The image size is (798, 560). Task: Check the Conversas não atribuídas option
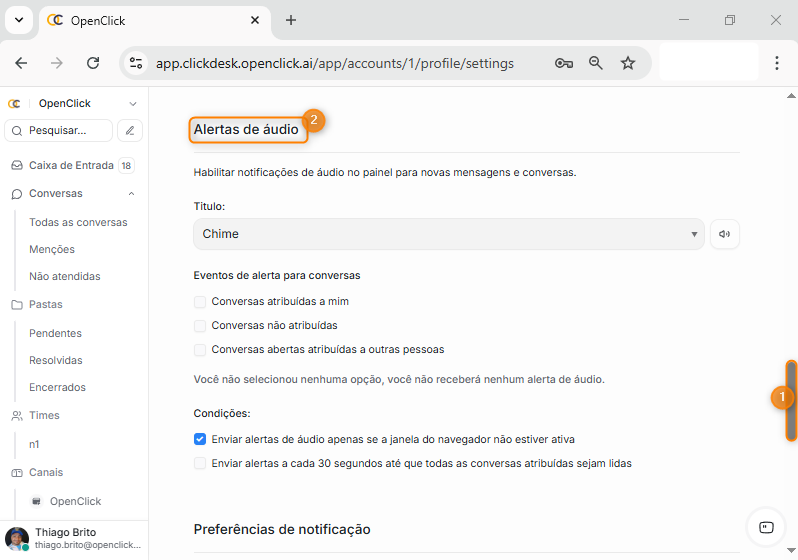click(x=200, y=325)
